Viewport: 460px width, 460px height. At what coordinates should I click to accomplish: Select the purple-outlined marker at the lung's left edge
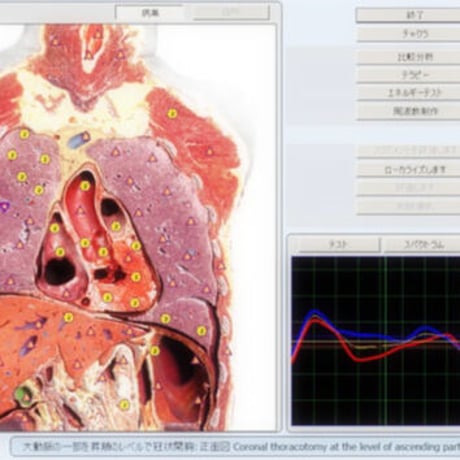3,207
